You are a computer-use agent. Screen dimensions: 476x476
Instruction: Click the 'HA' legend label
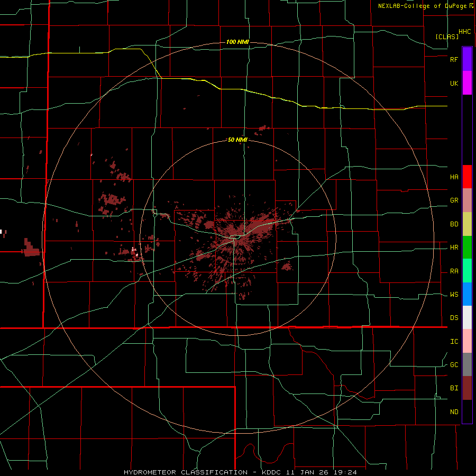454,177
